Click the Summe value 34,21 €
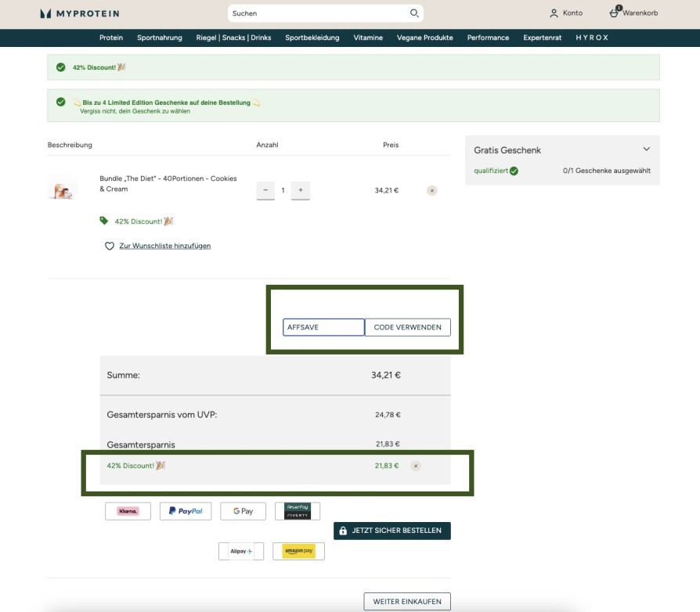Image resolution: width=700 pixels, height=612 pixels. tap(386, 375)
